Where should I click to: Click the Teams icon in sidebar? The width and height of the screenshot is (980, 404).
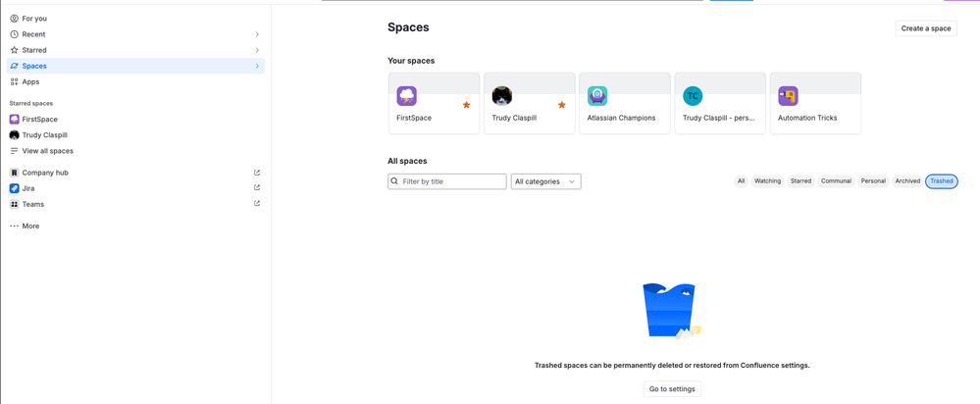click(15, 204)
